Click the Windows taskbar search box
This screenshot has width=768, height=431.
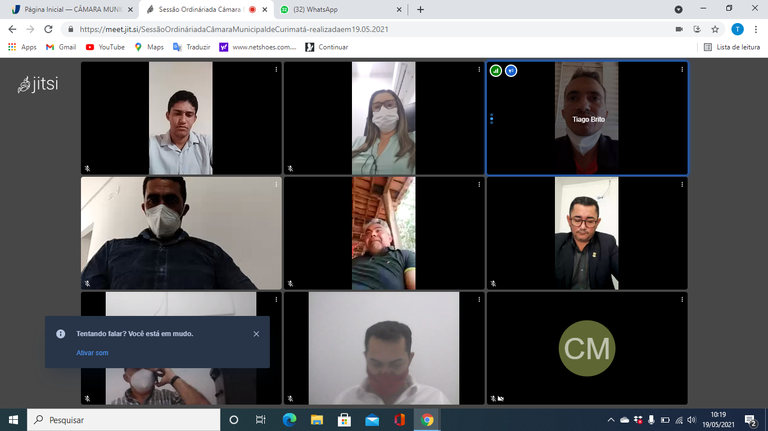[120, 420]
